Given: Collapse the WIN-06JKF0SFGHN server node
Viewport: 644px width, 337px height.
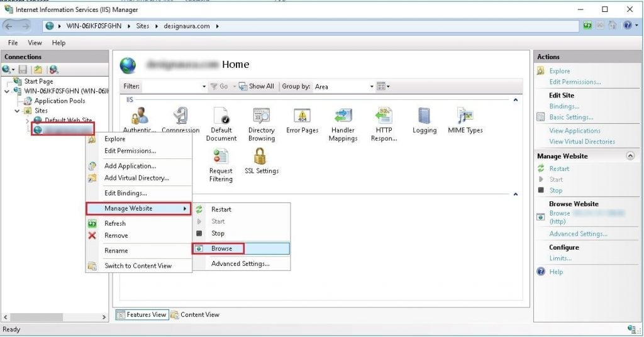Looking at the screenshot, I should [x=6, y=91].
